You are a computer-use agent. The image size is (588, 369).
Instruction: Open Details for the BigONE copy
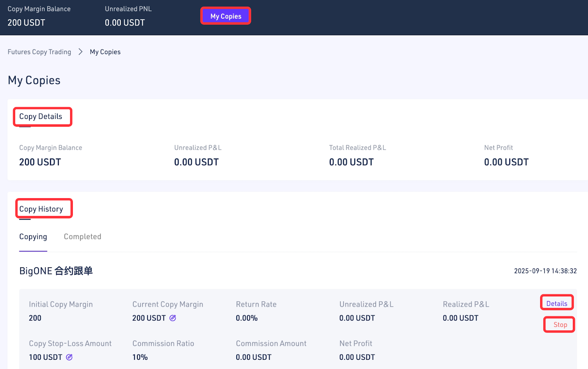pyautogui.click(x=556, y=303)
